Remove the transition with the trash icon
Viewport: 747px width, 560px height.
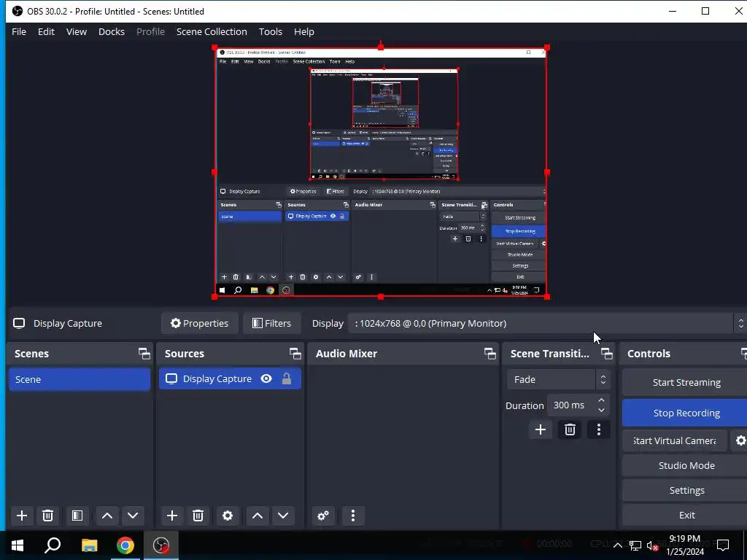pos(570,429)
